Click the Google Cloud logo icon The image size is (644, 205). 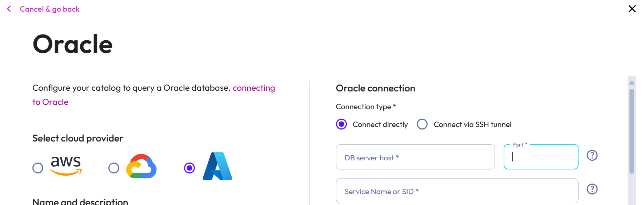(141, 166)
